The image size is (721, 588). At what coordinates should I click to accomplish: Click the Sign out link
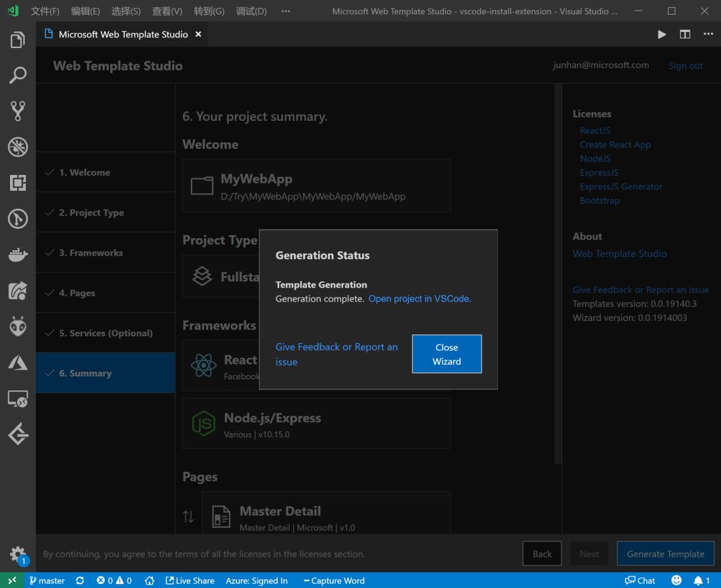685,66
